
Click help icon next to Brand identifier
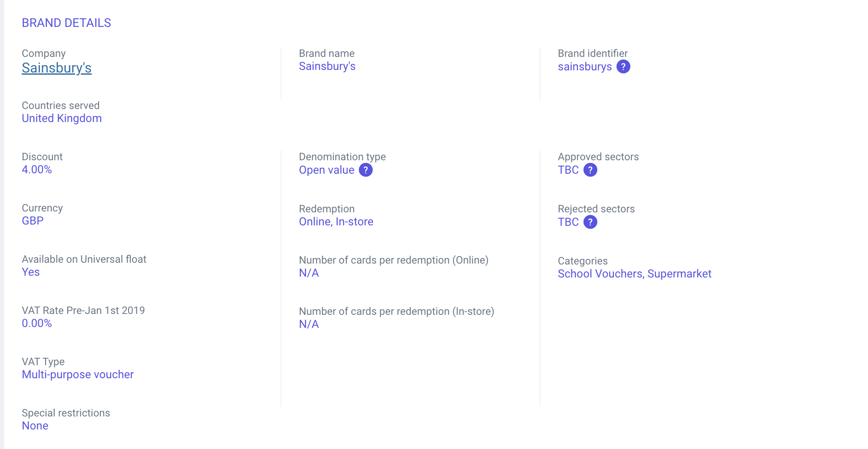pyautogui.click(x=623, y=66)
